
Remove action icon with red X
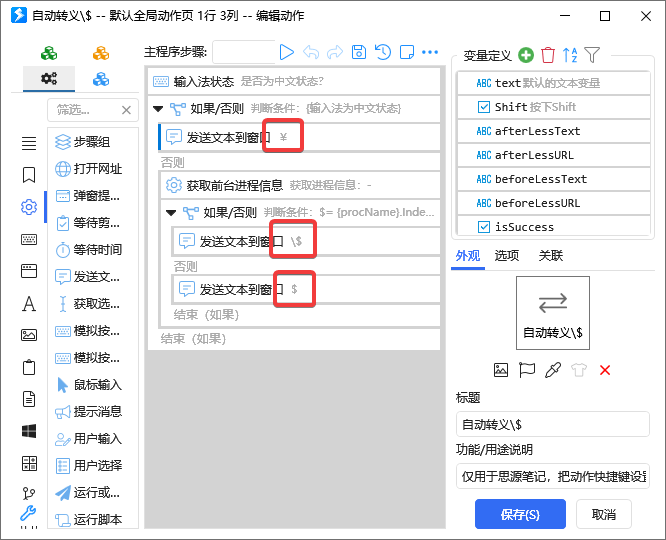[x=605, y=370]
